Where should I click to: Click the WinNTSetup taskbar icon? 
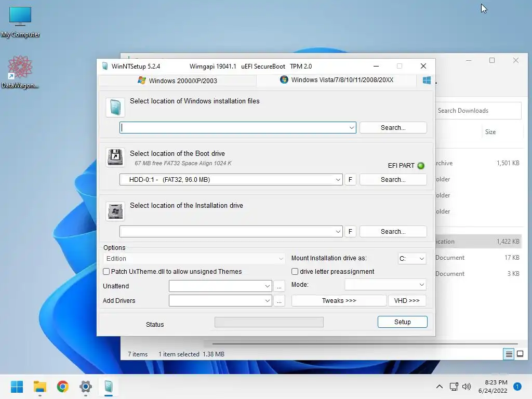[x=109, y=387]
